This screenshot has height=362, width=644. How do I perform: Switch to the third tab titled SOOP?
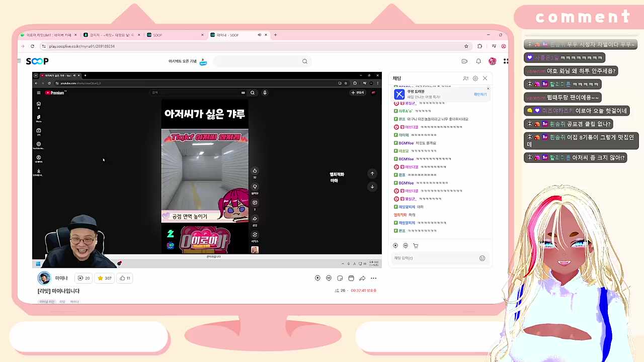(175, 35)
